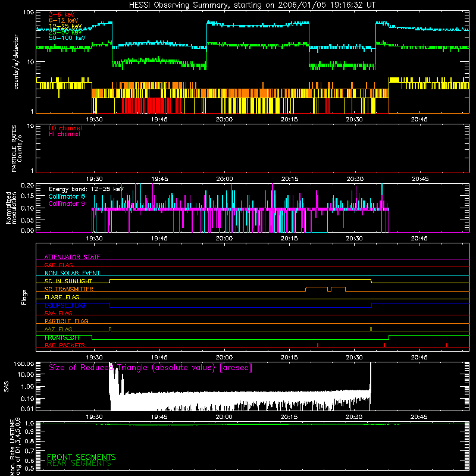476x476 pixels.
Task: Click the yellow 12-25 keV legend label
Action: click(65, 26)
